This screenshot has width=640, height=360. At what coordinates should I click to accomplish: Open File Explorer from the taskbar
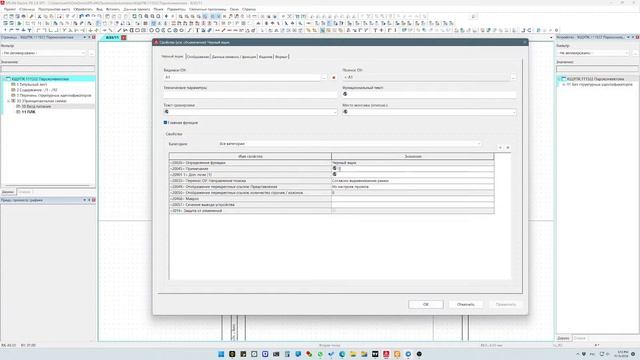[x=353, y=354]
